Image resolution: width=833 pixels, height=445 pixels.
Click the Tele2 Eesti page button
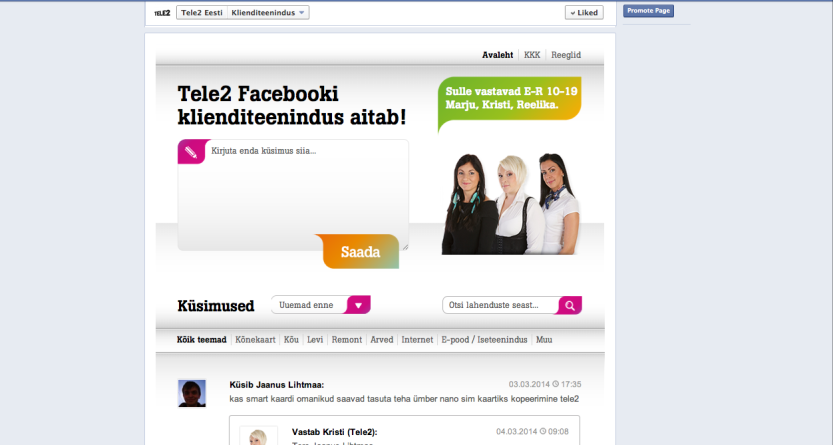pyautogui.click(x=202, y=13)
